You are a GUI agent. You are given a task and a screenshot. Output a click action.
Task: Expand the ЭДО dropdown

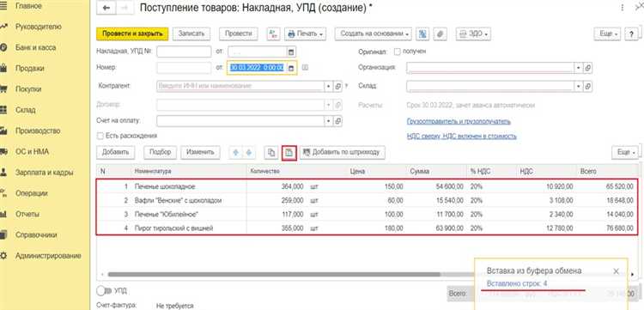[x=474, y=34]
